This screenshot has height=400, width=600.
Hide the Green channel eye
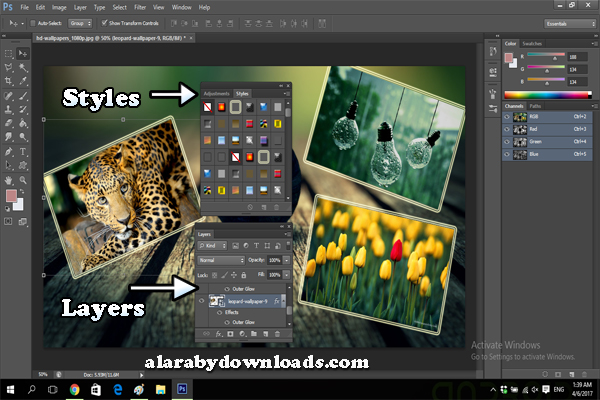(507, 142)
